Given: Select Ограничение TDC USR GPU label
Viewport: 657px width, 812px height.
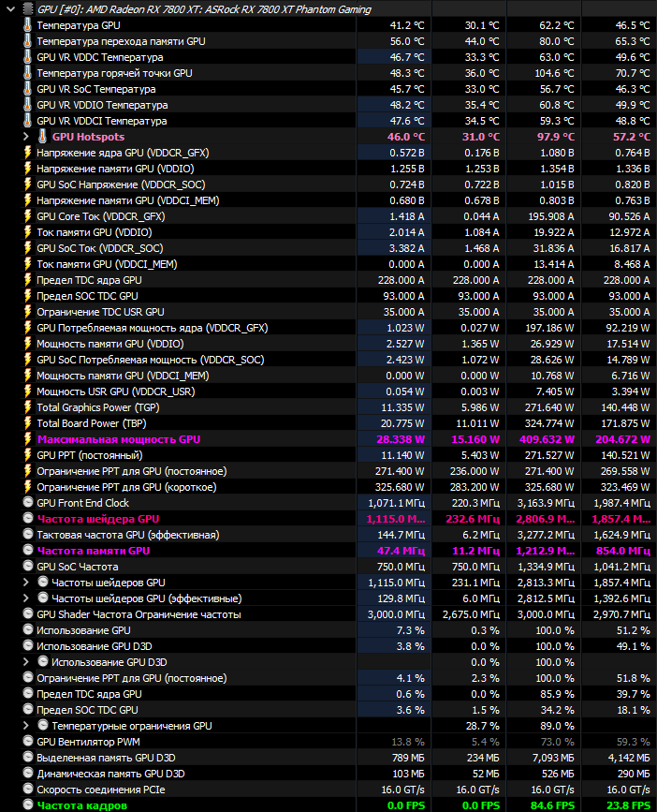Looking at the screenshot, I should [100, 312].
